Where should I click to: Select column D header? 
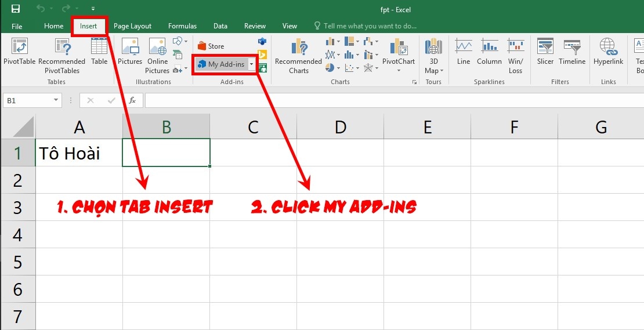coord(340,127)
